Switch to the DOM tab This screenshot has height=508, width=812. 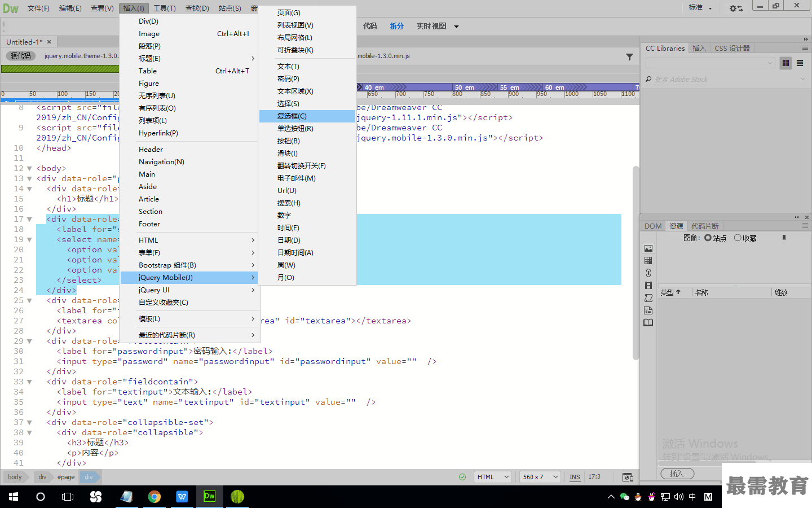(653, 226)
